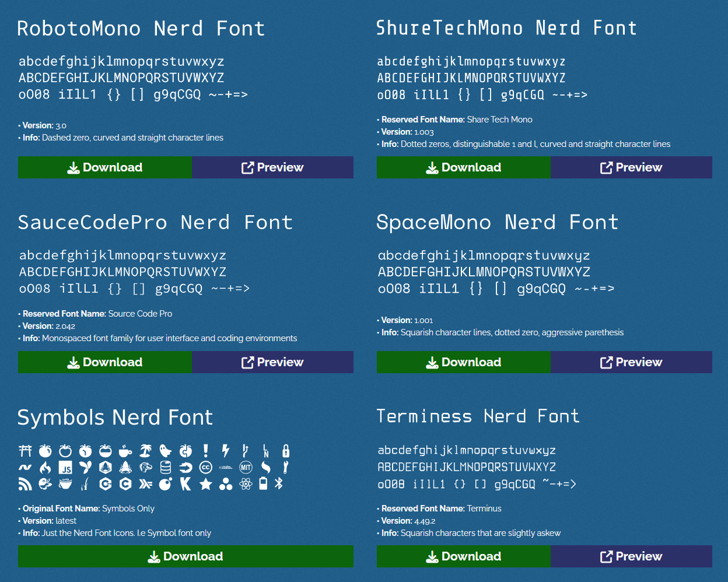Screen dimensions: 728x582
Task: Click the Creative Commons CC icon
Action: point(205,468)
